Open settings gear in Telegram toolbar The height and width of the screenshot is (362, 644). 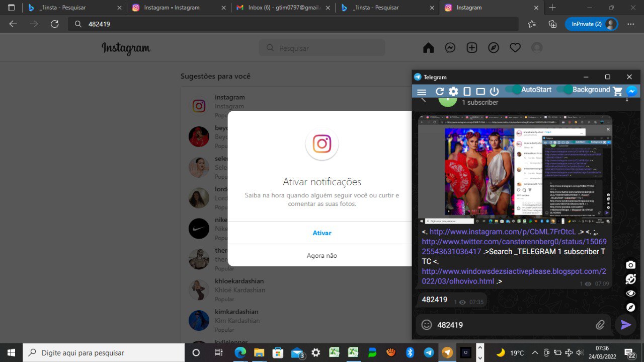click(453, 91)
